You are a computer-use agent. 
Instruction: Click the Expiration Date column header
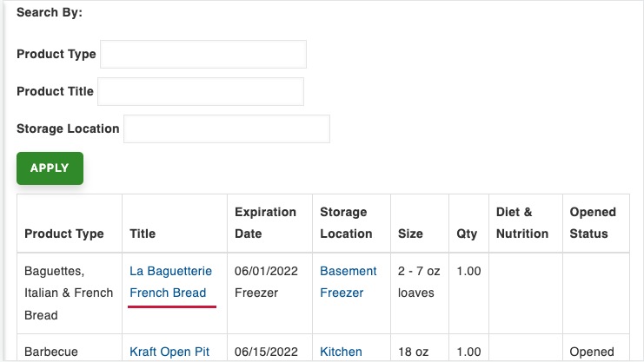click(265, 222)
